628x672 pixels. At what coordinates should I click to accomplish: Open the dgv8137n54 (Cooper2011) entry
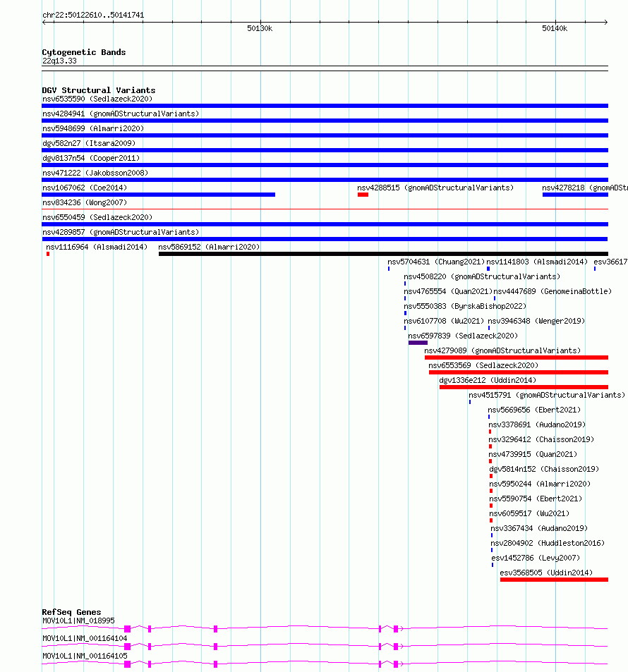tap(91, 158)
